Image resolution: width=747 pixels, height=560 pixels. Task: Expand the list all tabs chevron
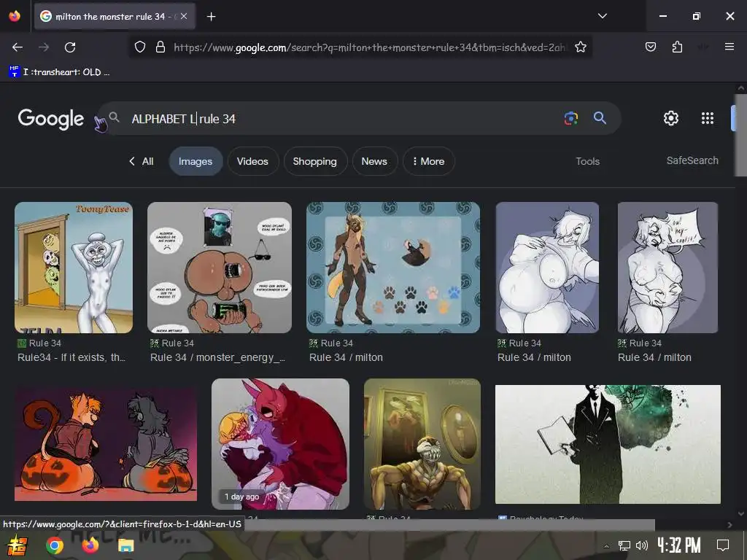tap(602, 16)
